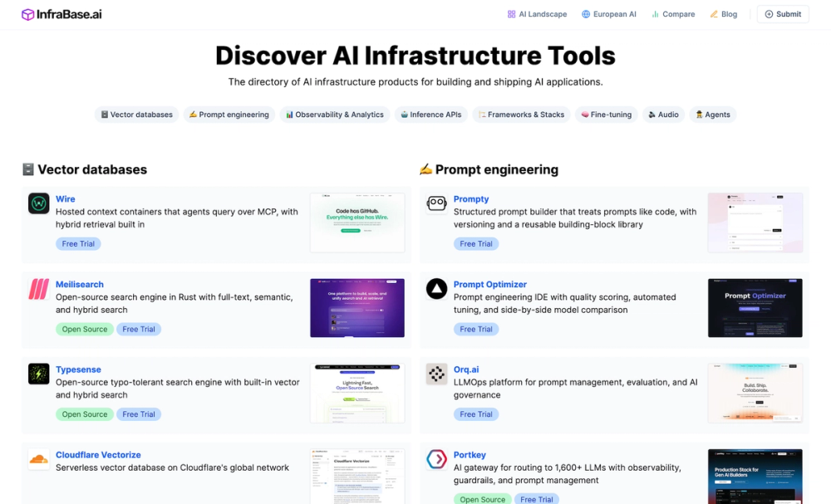Click Open Source badge under Typesense

(x=85, y=414)
